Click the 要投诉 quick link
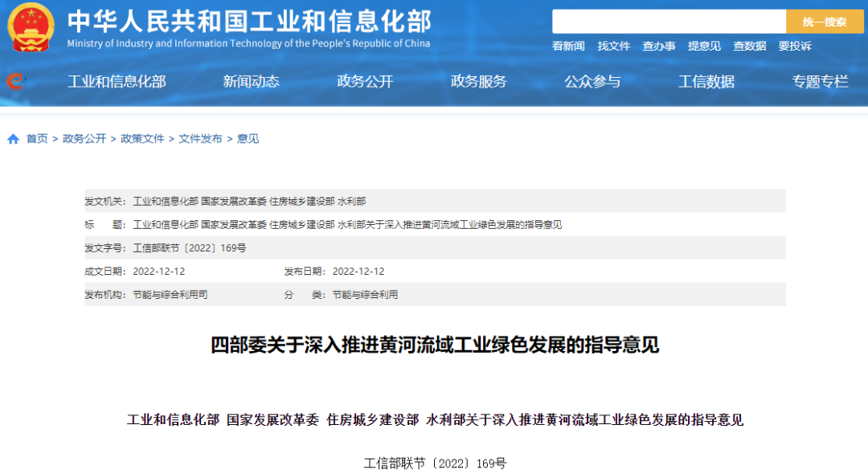The width and height of the screenshot is (868, 474). [x=794, y=47]
